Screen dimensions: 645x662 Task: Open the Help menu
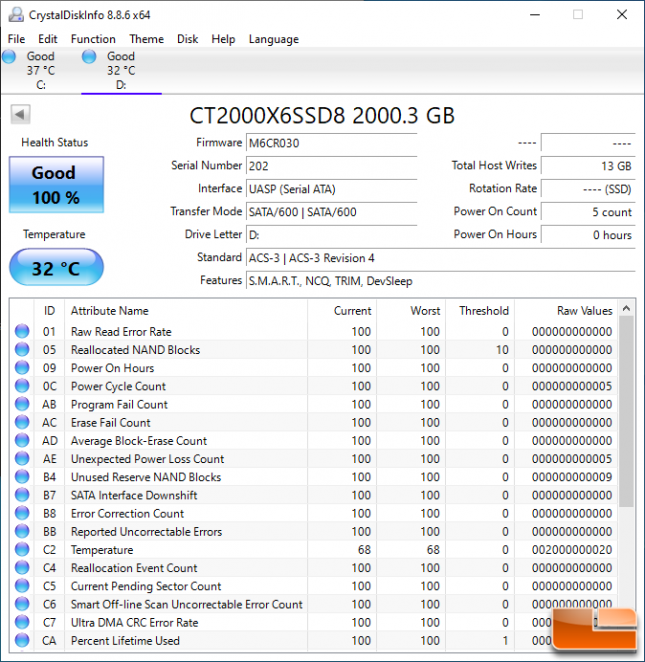(x=223, y=39)
